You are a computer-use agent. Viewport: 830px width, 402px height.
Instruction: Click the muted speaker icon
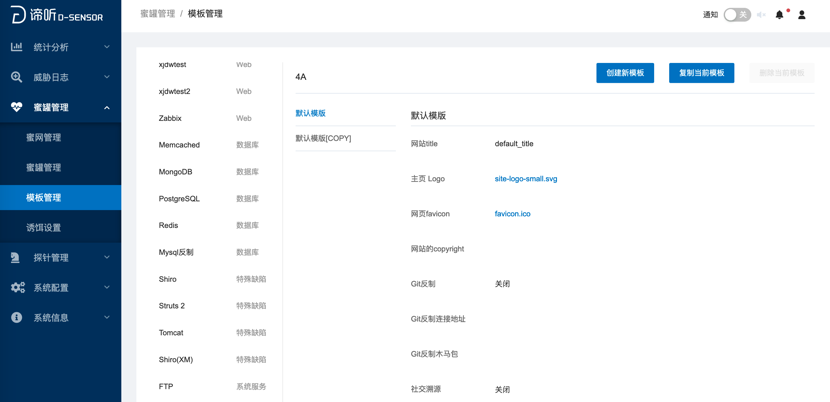tap(761, 15)
